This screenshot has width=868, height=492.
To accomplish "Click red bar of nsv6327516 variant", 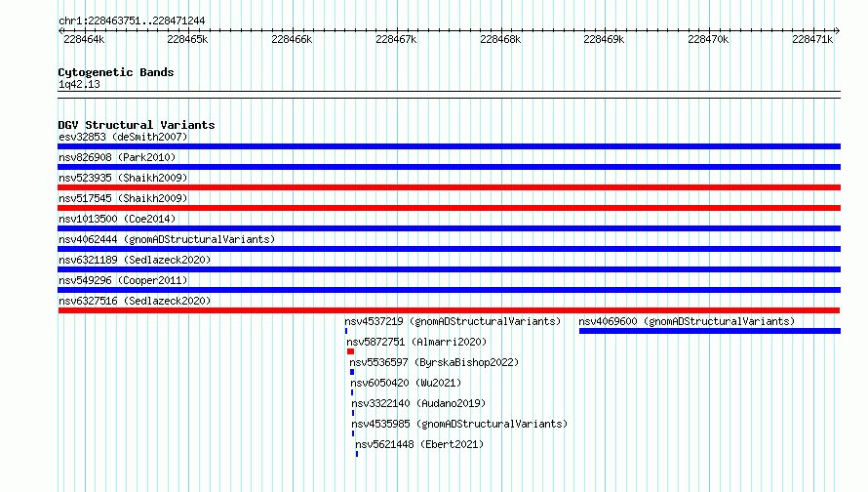I will click(449, 310).
